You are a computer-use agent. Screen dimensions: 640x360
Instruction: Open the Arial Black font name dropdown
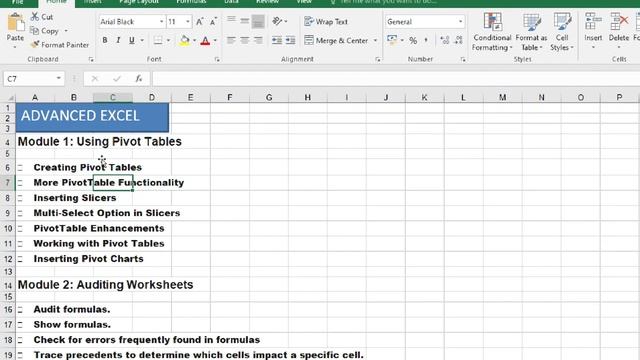pyautogui.click(x=162, y=21)
